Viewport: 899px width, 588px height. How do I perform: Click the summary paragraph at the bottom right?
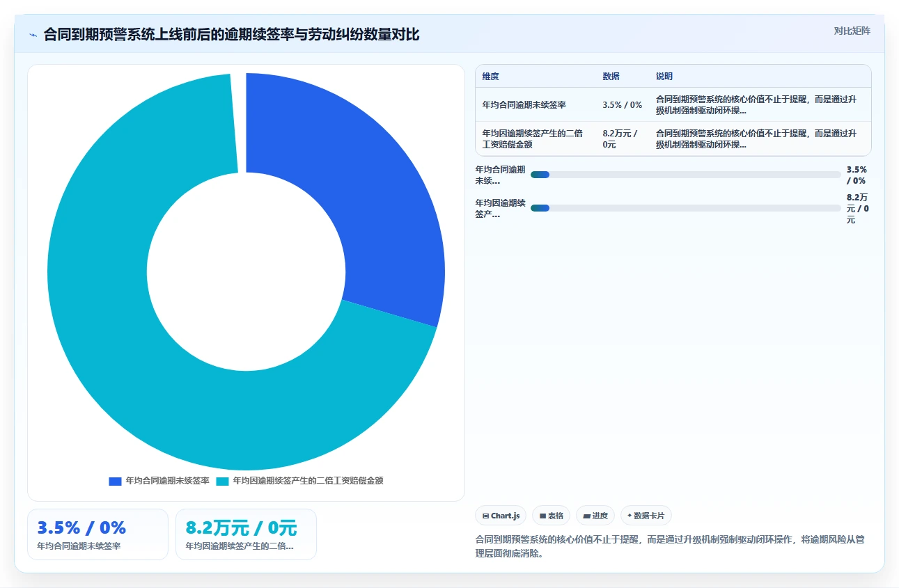[670, 547]
